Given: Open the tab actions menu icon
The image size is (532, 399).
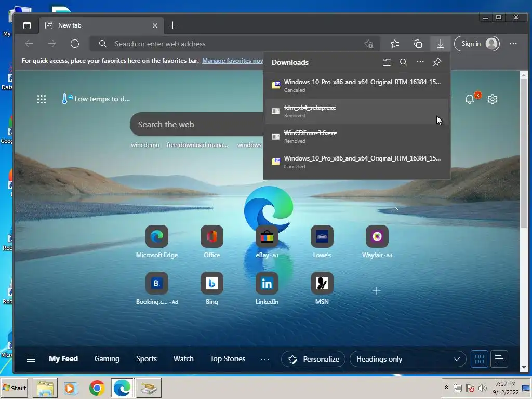Looking at the screenshot, I should point(27,25).
